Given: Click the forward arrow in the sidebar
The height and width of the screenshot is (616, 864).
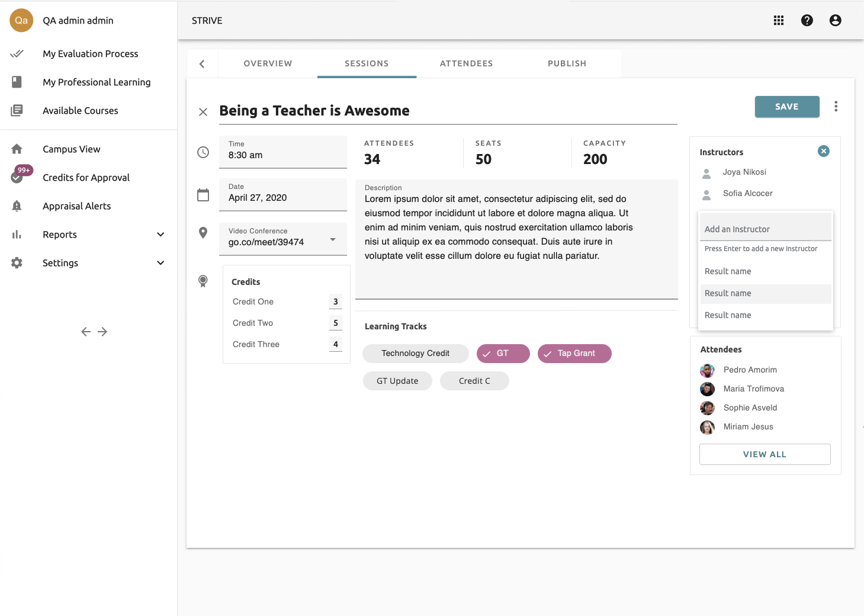Looking at the screenshot, I should [x=102, y=332].
